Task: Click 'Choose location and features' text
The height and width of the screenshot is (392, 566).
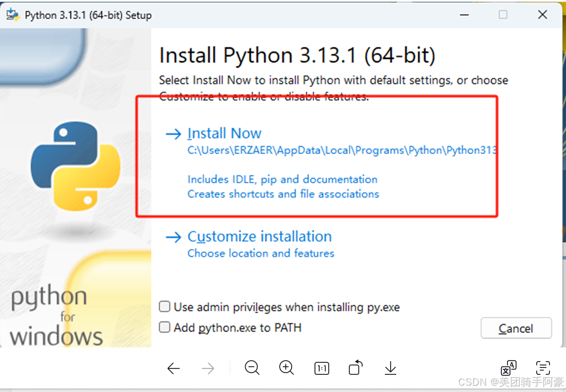Action: [x=261, y=253]
